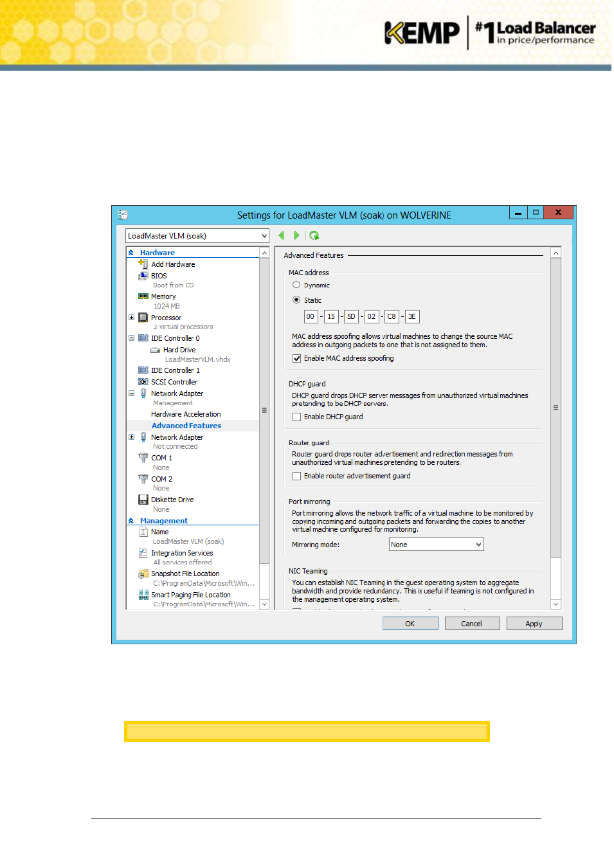Toggle Enable DHCP guard checkbox
Screen dimensions: 614x868
[296, 417]
